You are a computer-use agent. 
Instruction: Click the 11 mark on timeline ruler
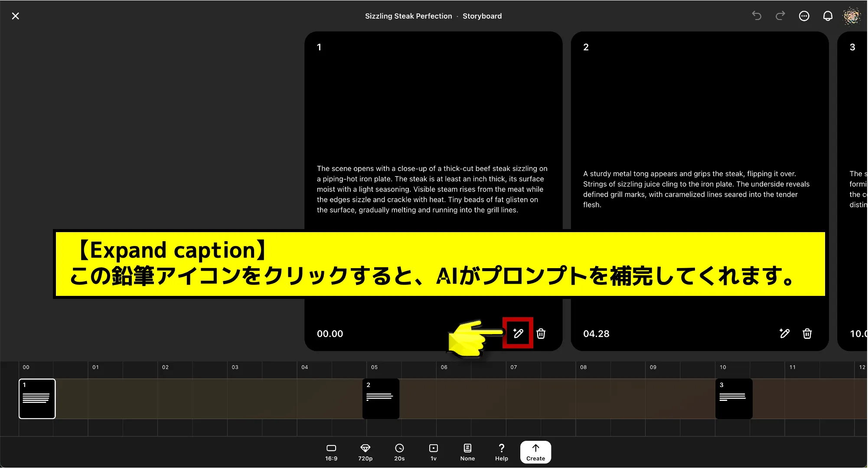point(793,367)
